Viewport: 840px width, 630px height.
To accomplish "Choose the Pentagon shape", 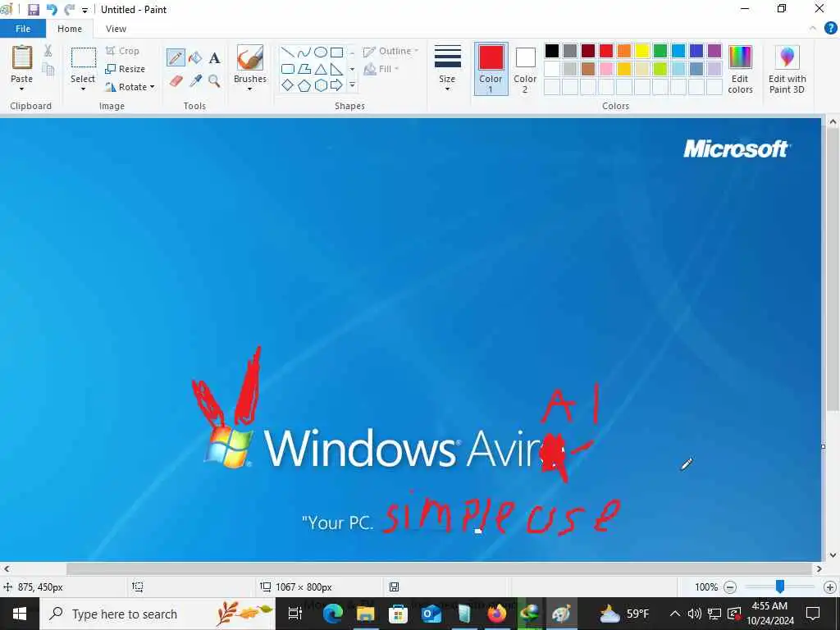I will tap(304, 85).
